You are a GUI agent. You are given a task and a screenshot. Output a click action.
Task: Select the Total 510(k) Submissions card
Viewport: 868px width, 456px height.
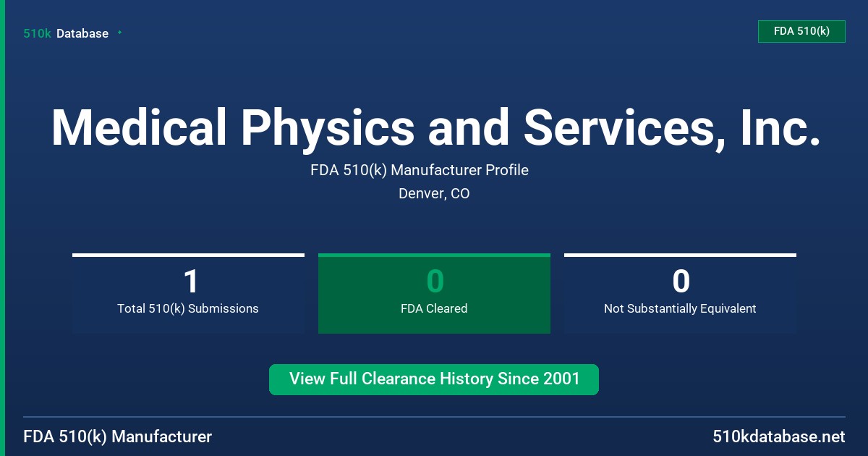pos(188,293)
